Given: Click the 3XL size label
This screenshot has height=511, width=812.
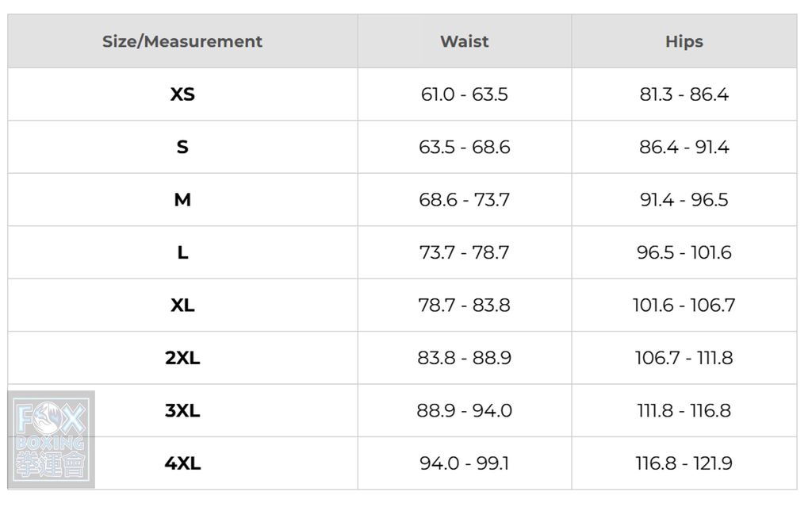Looking at the screenshot, I should tap(182, 411).
